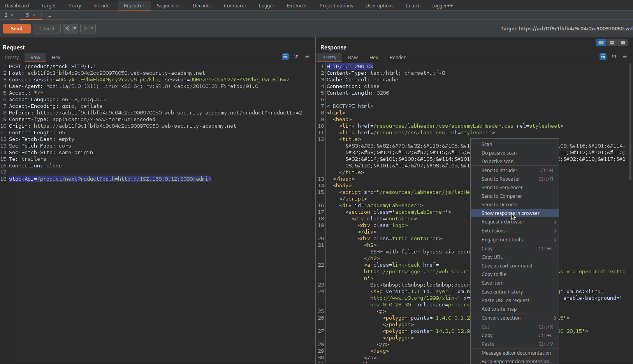Image resolution: width=633 pixels, height=364 pixels.
Task: Open the Proxy tab
Action: coord(75,5)
